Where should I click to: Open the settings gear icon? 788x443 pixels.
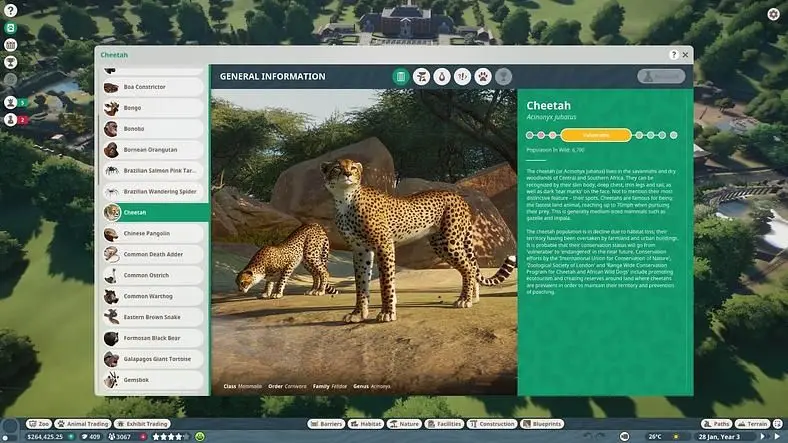[x=773, y=14]
